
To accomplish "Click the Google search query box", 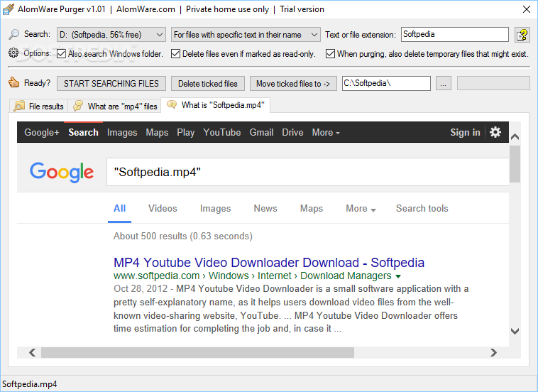I will point(308,172).
